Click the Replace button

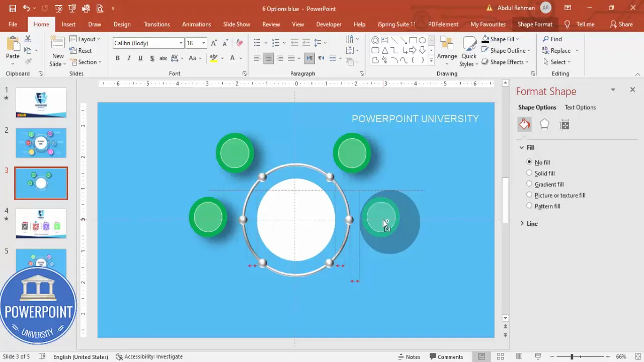click(x=560, y=50)
